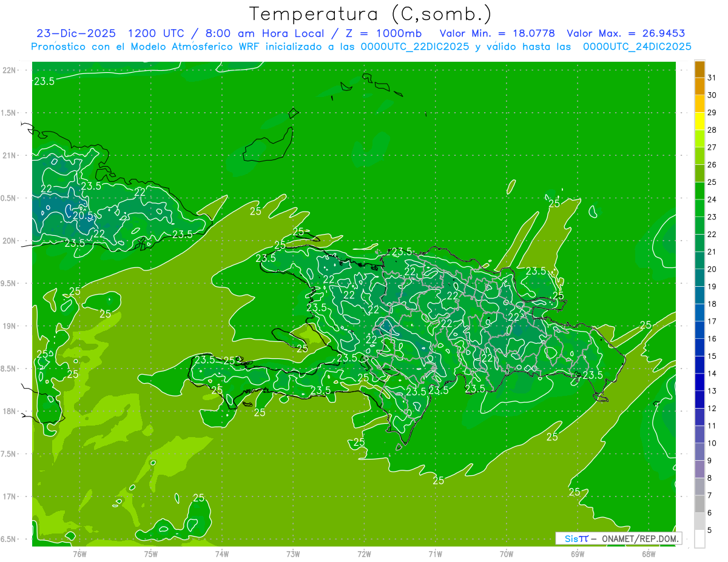Pick the yellow swatch between 28 and 29
The image size is (728, 562).
click(x=699, y=121)
